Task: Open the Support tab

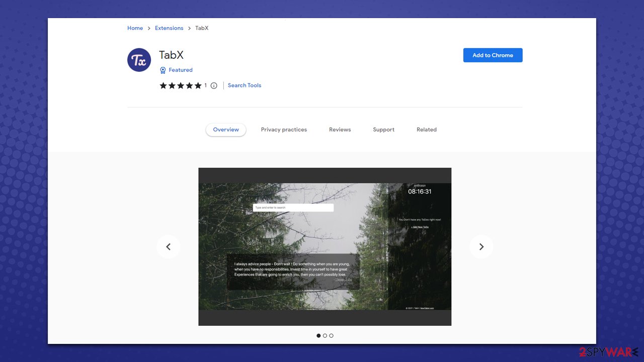Action: click(383, 130)
